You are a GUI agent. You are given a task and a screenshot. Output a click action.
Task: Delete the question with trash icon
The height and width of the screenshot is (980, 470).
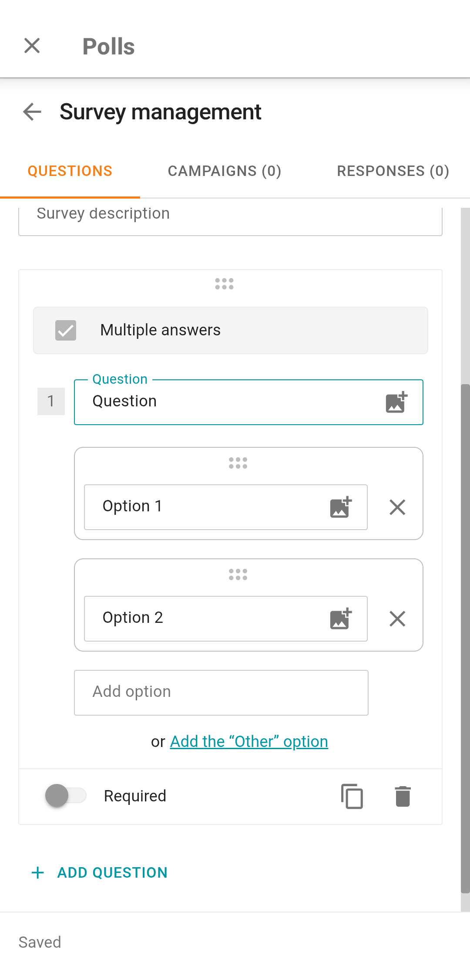click(x=403, y=796)
